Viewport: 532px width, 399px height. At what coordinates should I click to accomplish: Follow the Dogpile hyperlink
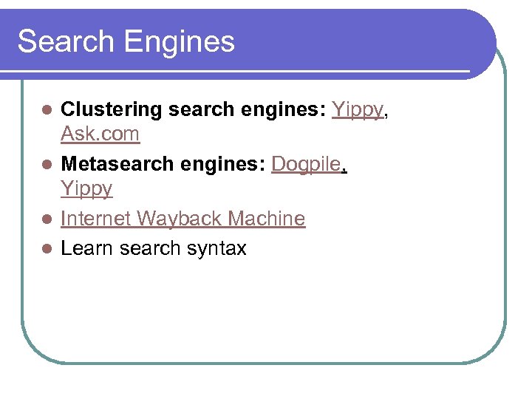point(306,164)
